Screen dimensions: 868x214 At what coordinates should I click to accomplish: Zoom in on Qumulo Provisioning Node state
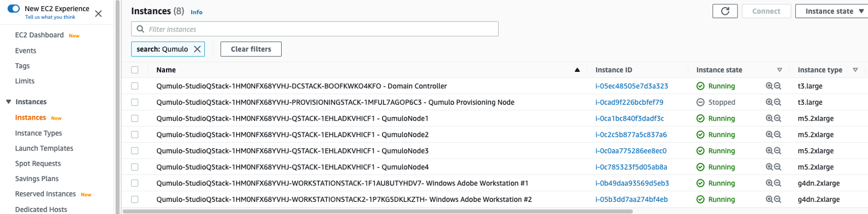point(769,102)
